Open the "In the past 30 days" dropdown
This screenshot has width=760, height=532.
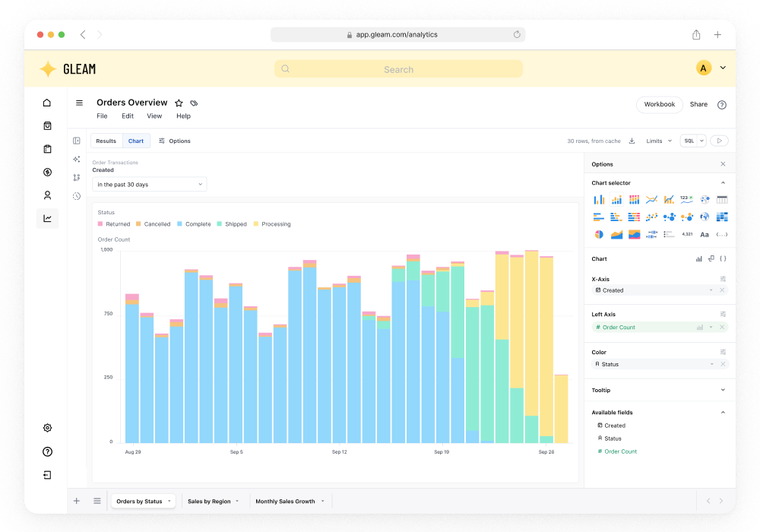coord(149,185)
